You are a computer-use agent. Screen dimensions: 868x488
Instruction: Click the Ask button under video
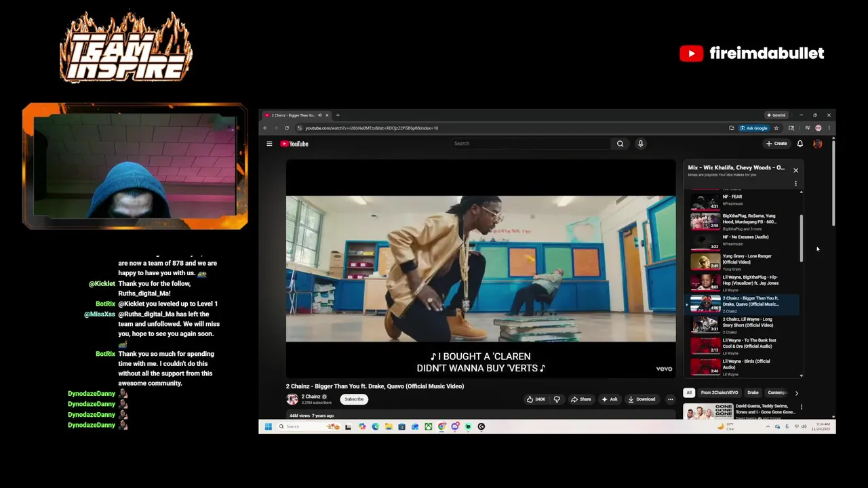pos(610,399)
